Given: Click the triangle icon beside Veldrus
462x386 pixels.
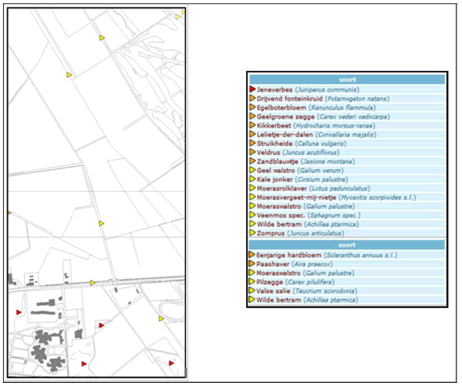Looking at the screenshot, I should point(252,152).
